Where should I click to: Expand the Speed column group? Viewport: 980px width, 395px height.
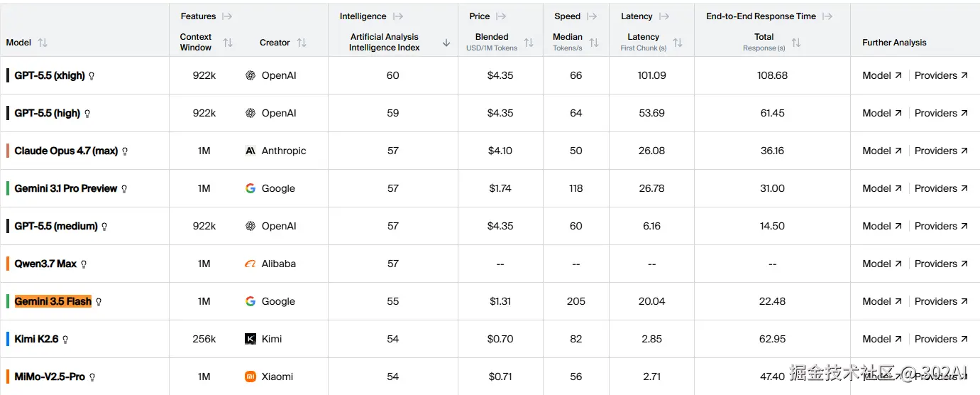click(x=592, y=16)
